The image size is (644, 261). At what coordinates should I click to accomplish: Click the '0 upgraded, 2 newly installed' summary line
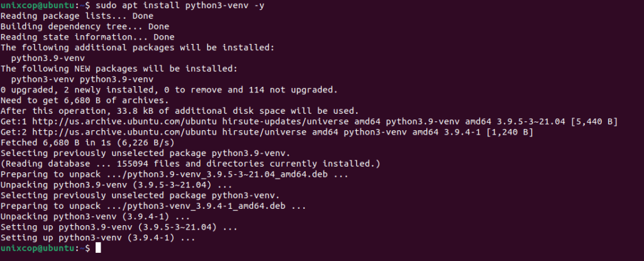(x=169, y=90)
